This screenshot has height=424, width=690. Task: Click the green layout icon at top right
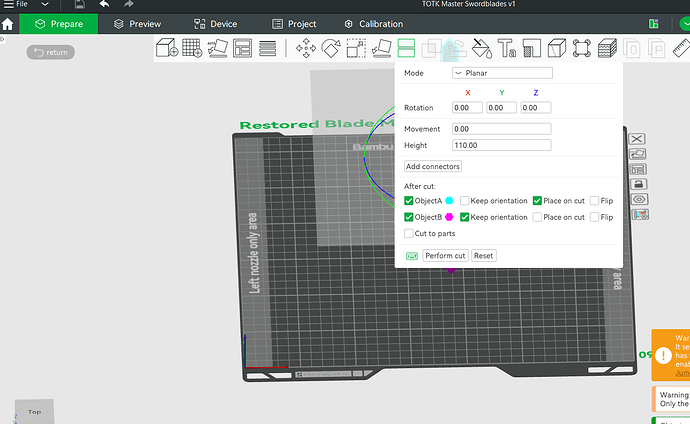pyautogui.click(x=653, y=24)
